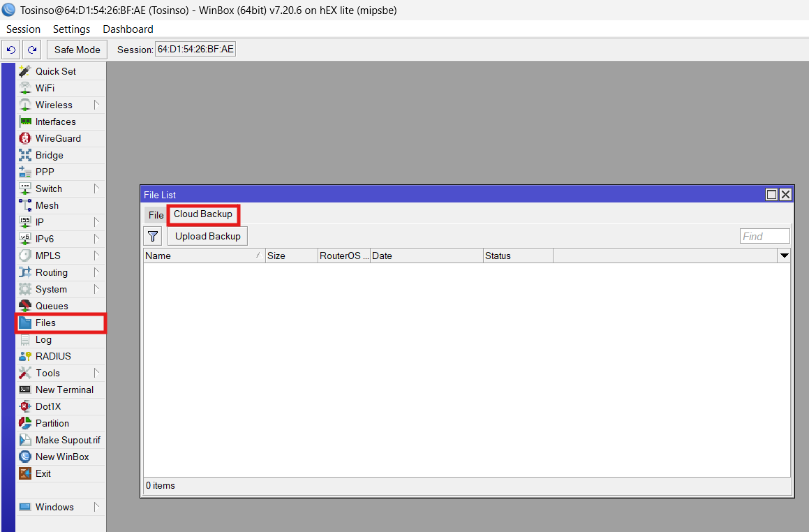
Task: Expand the IPv6 submenu arrow
Action: coord(96,239)
